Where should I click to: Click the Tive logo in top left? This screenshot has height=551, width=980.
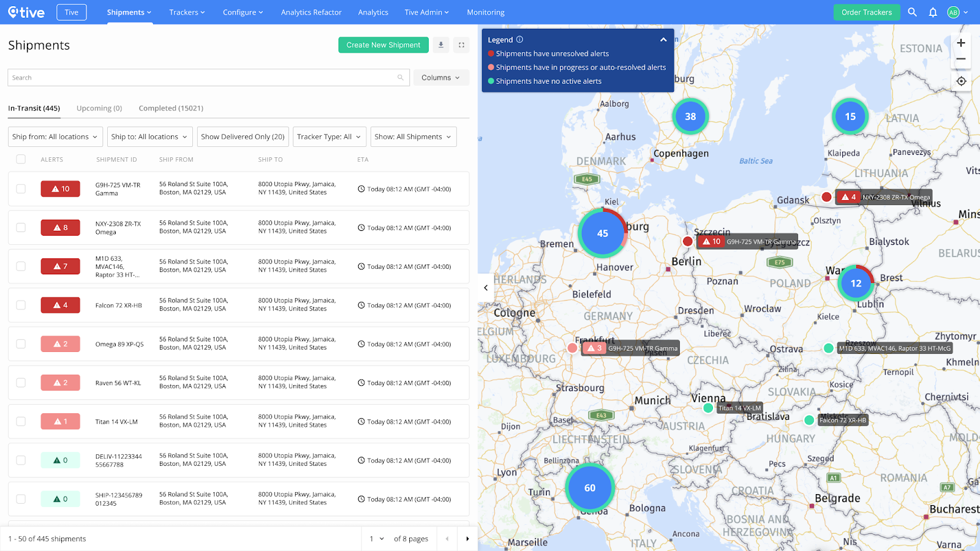tap(26, 12)
